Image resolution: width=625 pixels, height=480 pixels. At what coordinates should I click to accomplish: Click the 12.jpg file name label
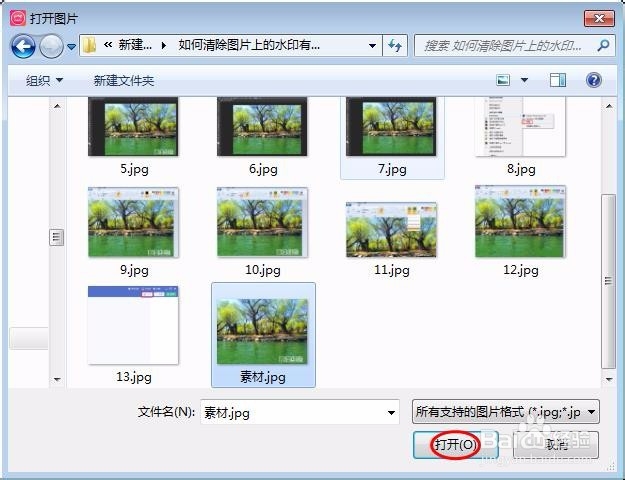coord(521,270)
